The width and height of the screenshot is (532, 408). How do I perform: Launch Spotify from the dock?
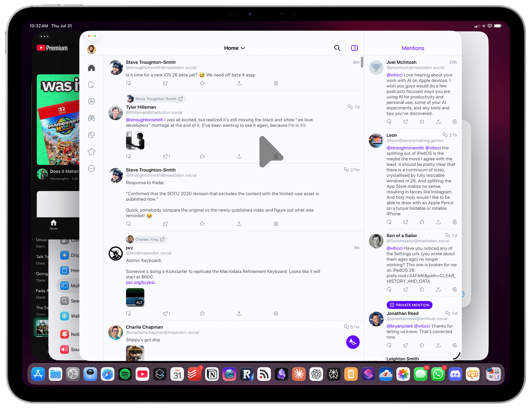(125, 374)
